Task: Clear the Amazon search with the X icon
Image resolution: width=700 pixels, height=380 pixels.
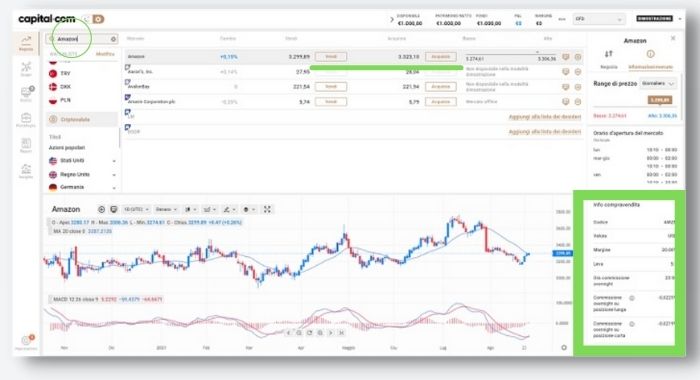Action: tap(113, 39)
